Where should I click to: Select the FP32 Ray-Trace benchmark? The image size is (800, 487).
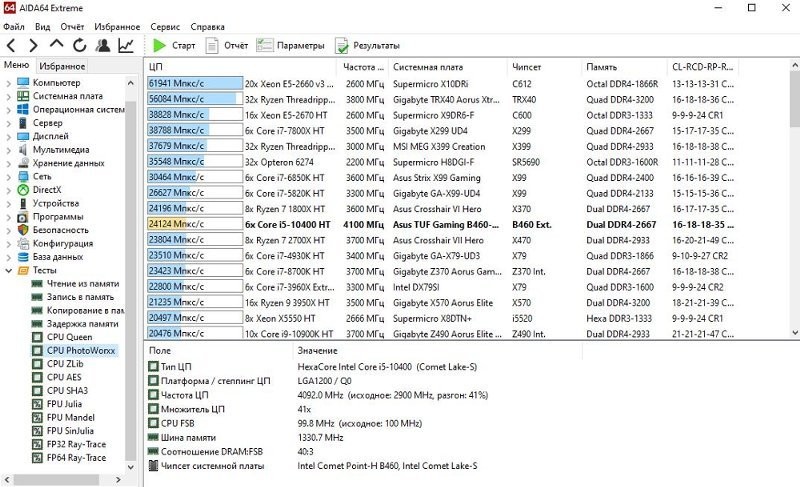(x=77, y=444)
